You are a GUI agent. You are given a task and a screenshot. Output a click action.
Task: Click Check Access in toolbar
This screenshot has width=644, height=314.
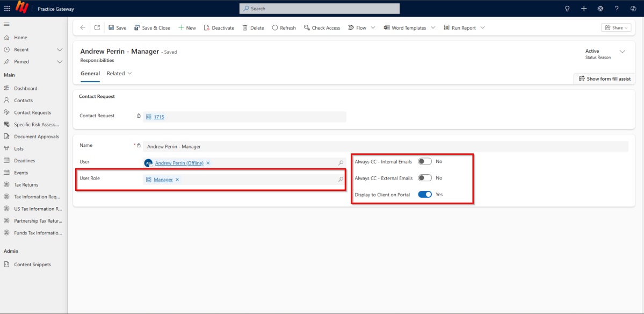point(322,27)
